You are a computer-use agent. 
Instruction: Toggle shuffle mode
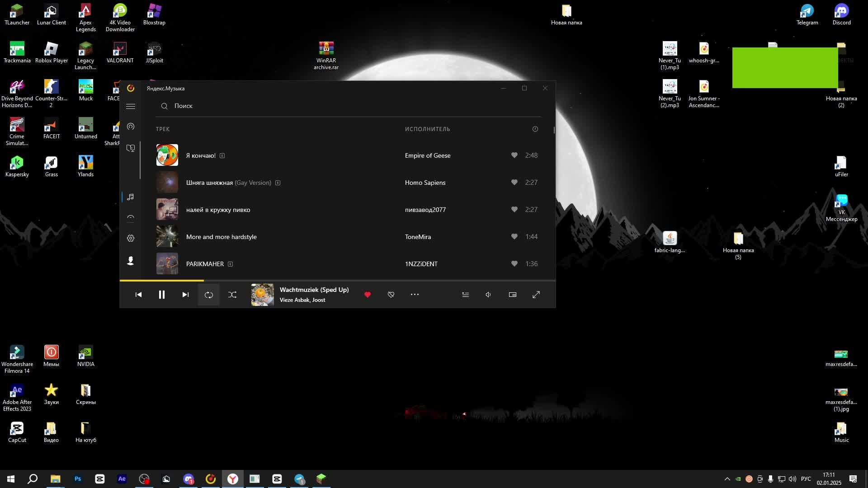pyautogui.click(x=232, y=295)
